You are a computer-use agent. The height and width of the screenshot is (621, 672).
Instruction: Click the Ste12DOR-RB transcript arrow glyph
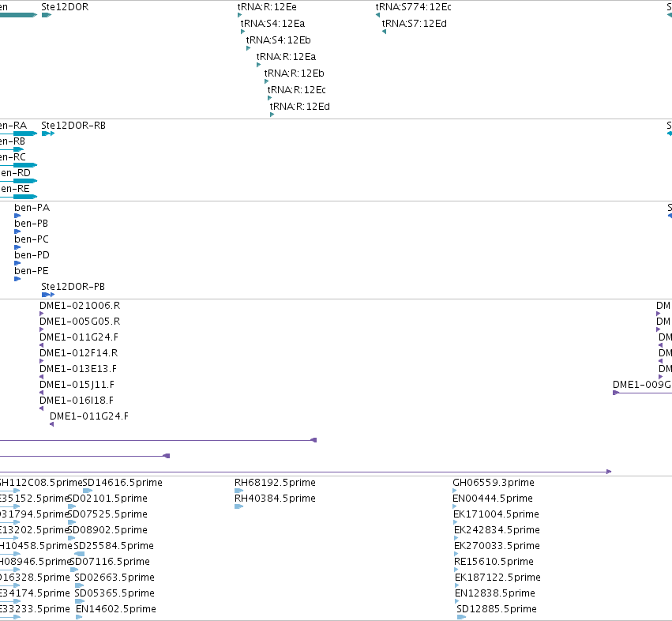48,134
